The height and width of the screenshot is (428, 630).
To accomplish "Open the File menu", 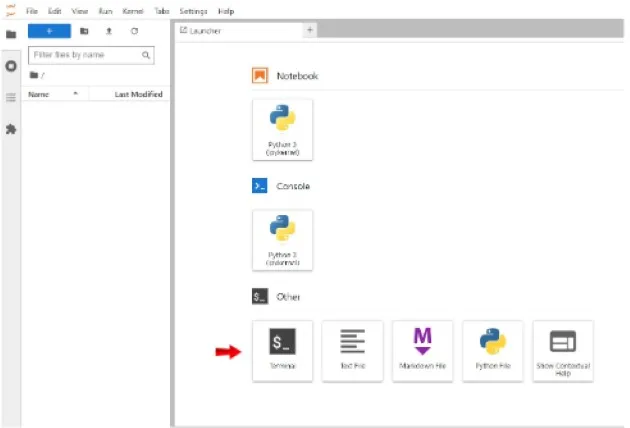I will pyautogui.click(x=32, y=11).
